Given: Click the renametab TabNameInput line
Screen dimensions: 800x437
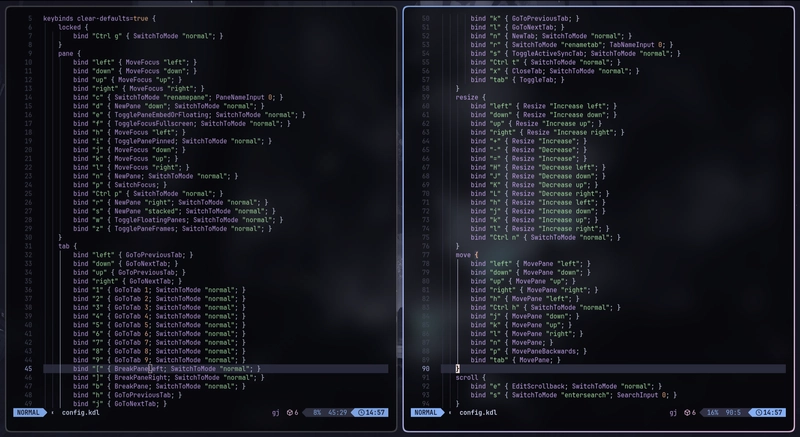Looking at the screenshot, I should coord(572,45).
